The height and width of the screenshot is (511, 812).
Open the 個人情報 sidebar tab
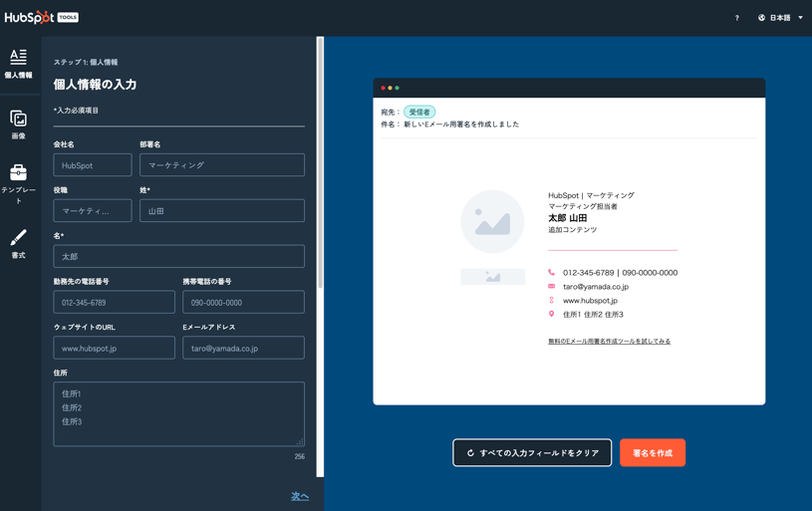point(19,64)
